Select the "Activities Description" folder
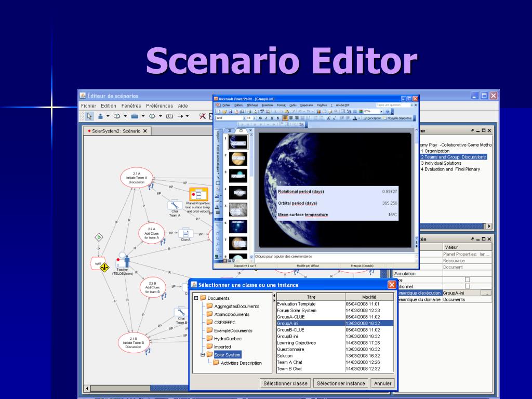Image resolution: width=532 pixels, height=399 pixels. pyautogui.click(x=237, y=363)
